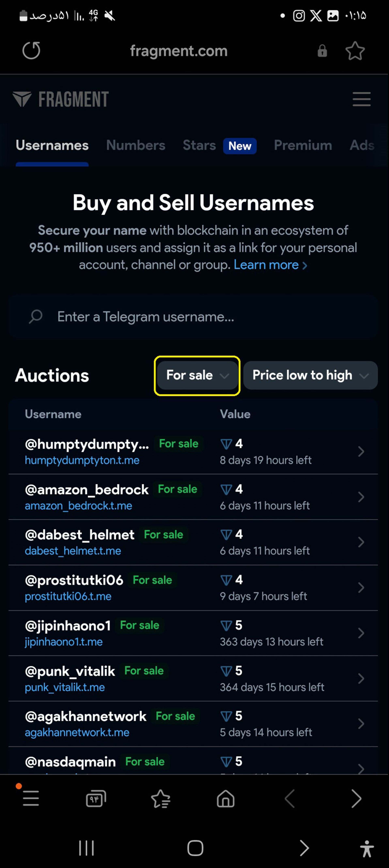389x868 pixels.
Task: Open the browser bookmarks list icon
Action: point(161,799)
